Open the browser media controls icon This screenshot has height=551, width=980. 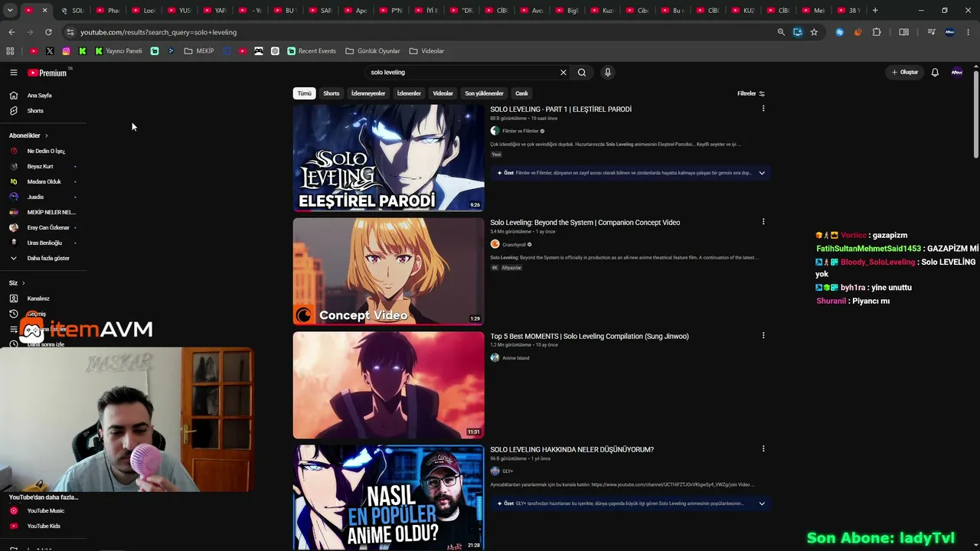[931, 32]
